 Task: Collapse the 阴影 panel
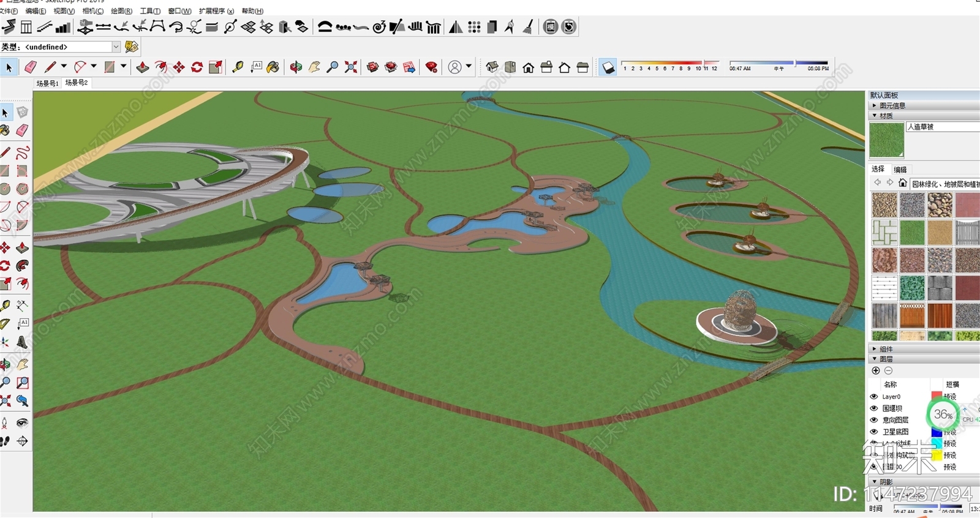(x=924, y=482)
